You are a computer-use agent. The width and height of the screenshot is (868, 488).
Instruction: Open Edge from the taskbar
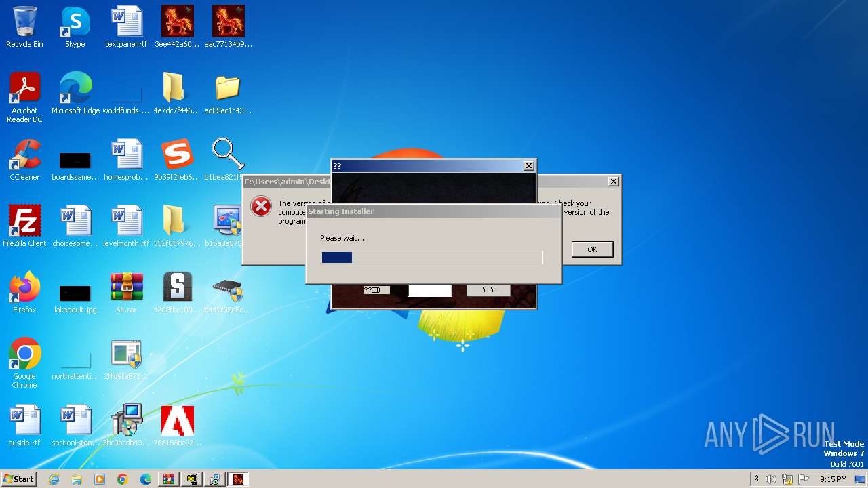pyautogui.click(x=146, y=479)
